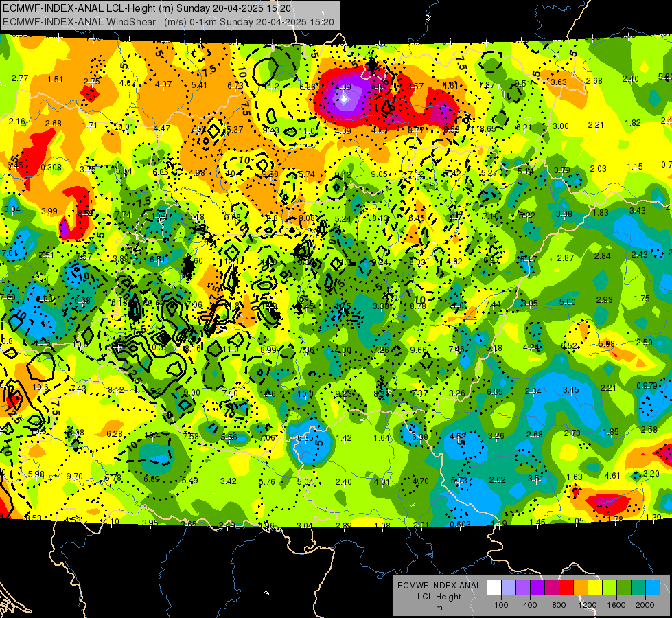Click the map value 2.03

[x=599, y=169]
